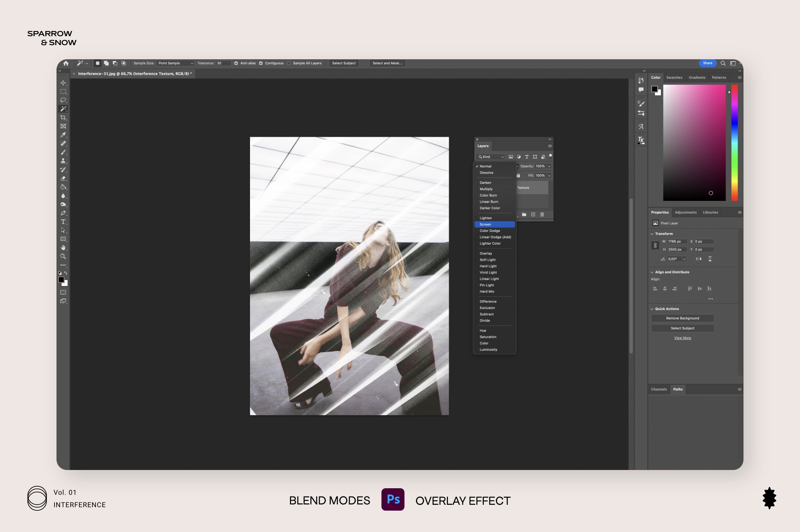Viewport: 800px width, 532px height.
Task: Choose Overlay from the blend mode list
Action: [x=486, y=253]
